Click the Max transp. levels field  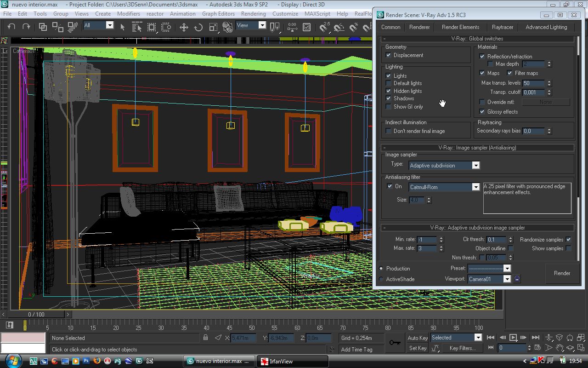533,83
